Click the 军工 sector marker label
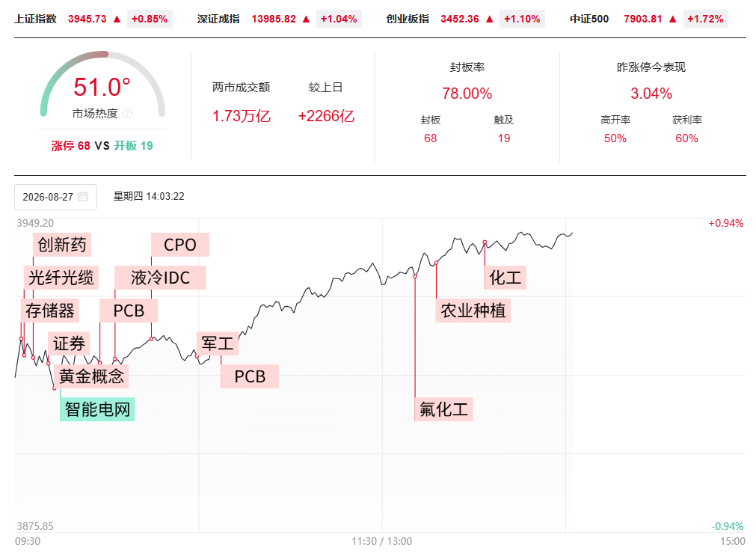The width and height of the screenshot is (756, 556). tap(218, 343)
